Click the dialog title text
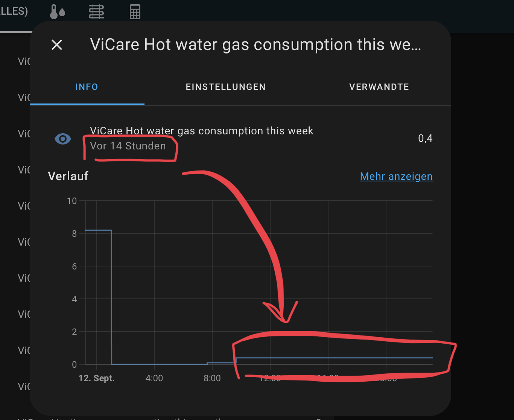 click(x=255, y=45)
